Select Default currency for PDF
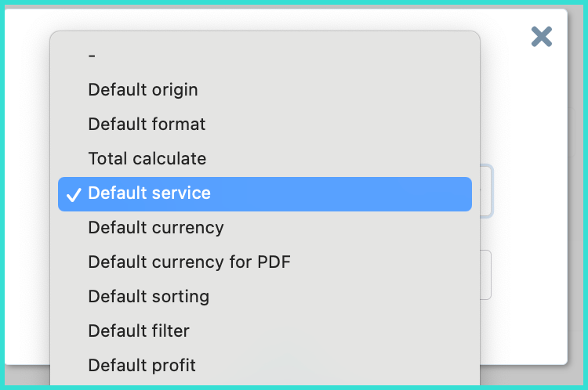The width and height of the screenshot is (588, 390). coord(189,262)
